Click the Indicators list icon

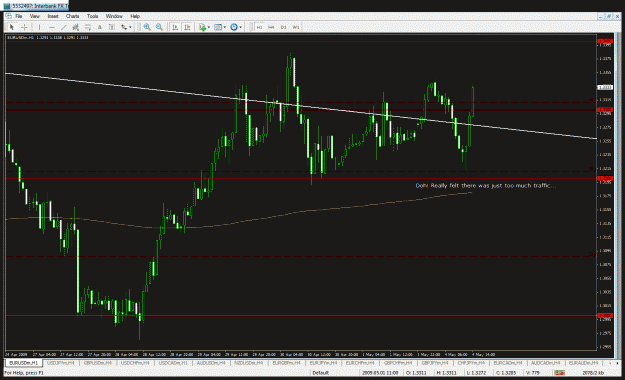pos(202,27)
